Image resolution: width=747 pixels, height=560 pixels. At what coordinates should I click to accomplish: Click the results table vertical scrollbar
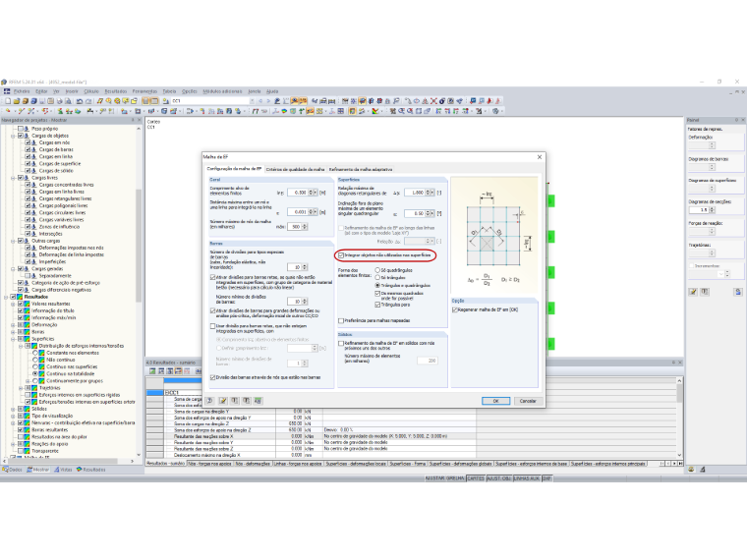point(679,418)
